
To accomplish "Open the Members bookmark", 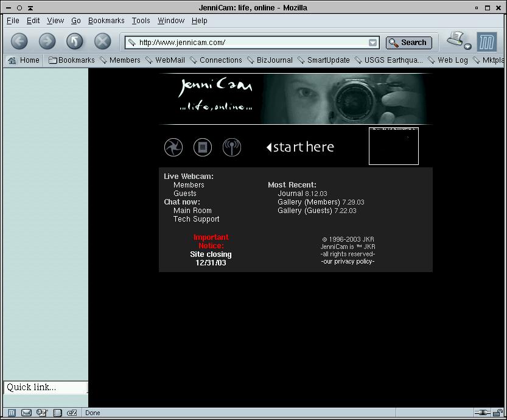I will (121, 60).
